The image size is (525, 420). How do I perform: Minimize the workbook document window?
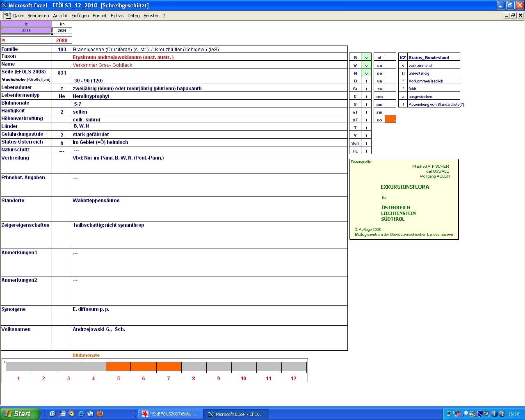click(507, 15)
